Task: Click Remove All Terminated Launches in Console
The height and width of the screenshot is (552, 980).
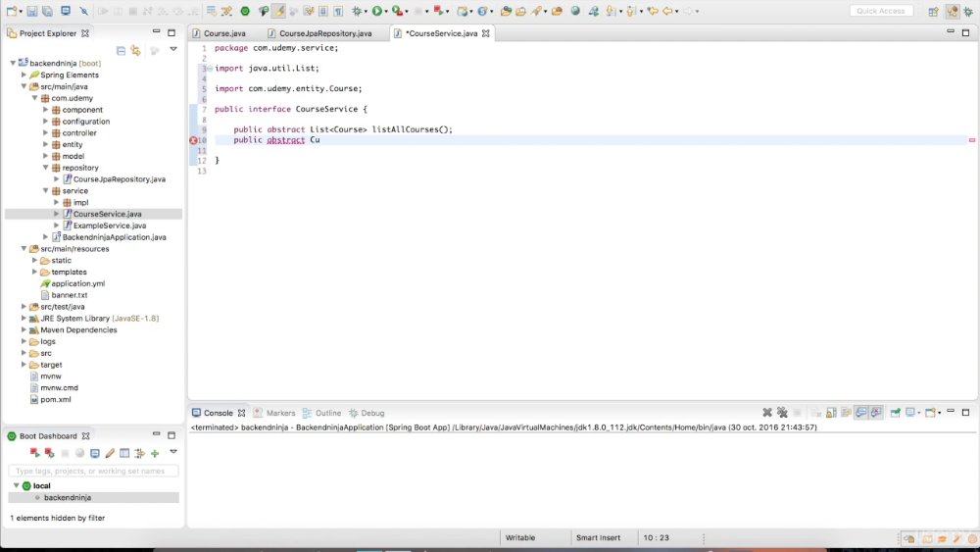Action: [x=782, y=413]
